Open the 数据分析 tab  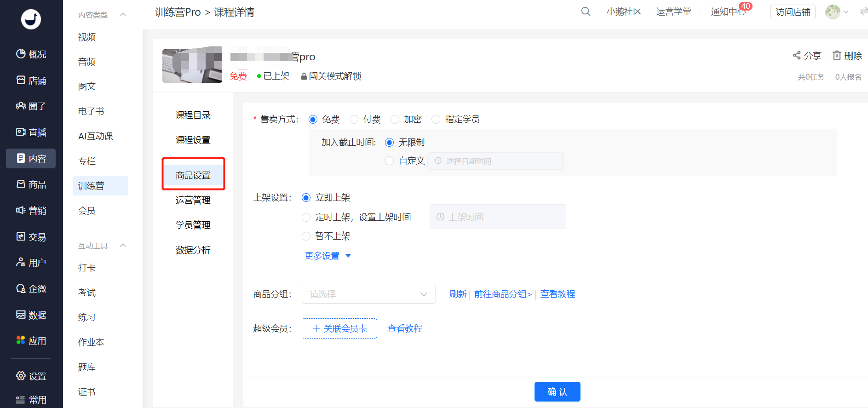coord(193,250)
